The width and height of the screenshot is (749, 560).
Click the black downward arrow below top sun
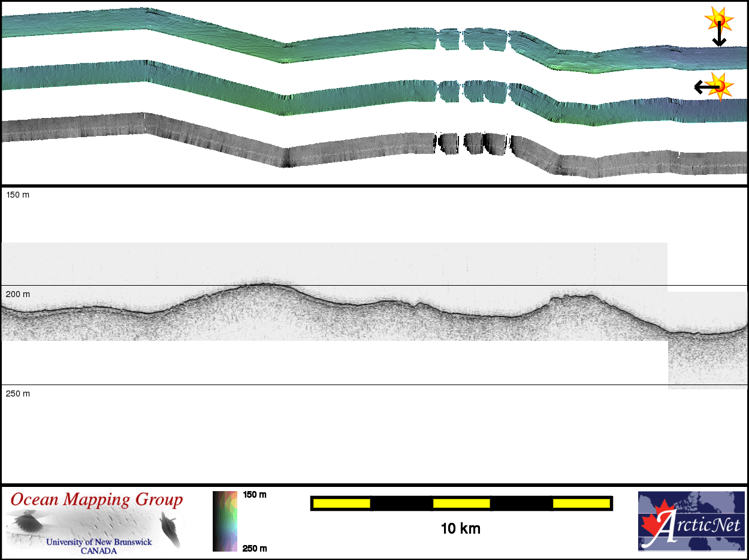click(719, 37)
